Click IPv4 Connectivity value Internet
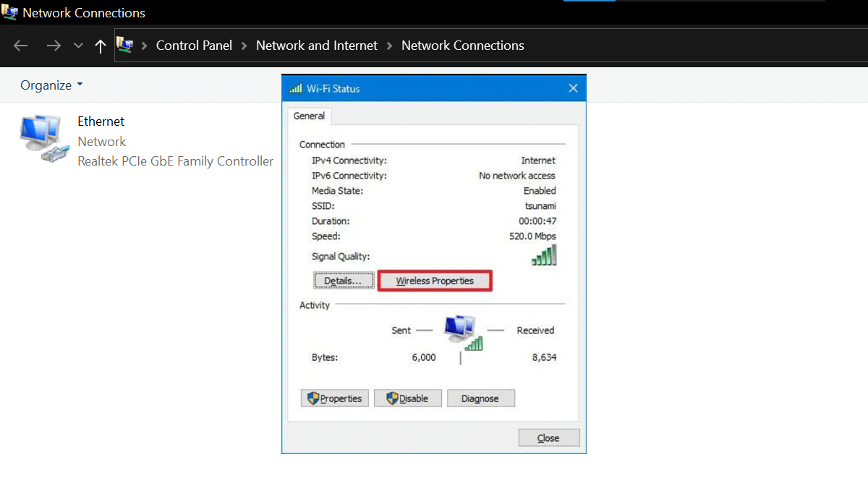The height and width of the screenshot is (488, 868). pyautogui.click(x=538, y=160)
